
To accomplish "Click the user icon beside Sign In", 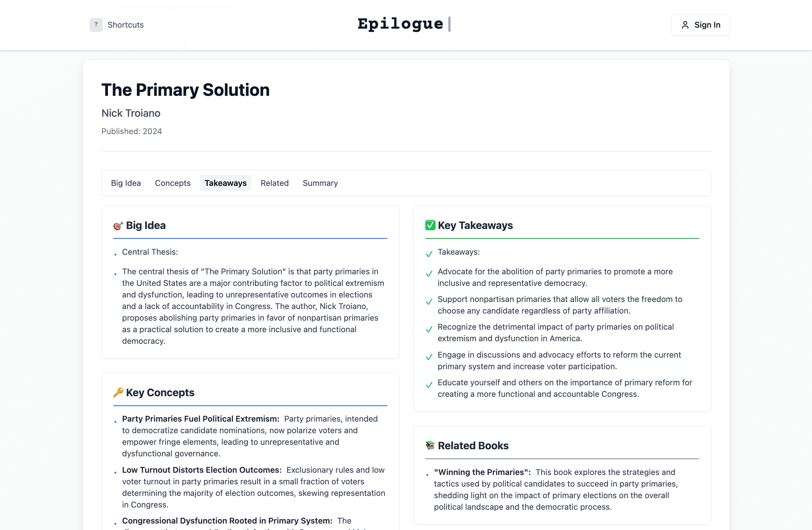I will point(685,25).
